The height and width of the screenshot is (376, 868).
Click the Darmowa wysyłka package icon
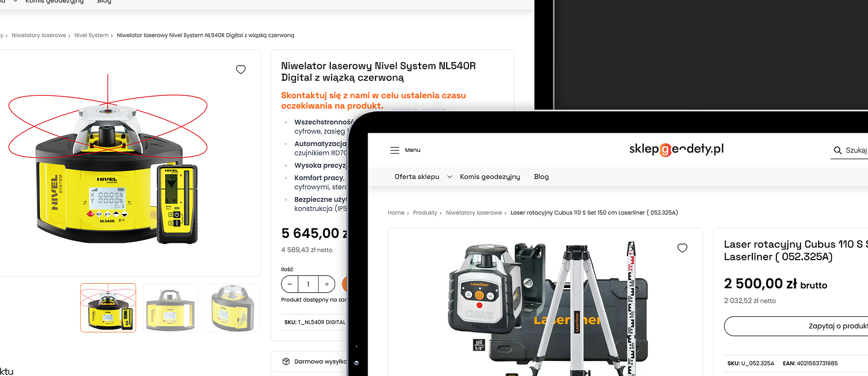pyautogui.click(x=286, y=362)
